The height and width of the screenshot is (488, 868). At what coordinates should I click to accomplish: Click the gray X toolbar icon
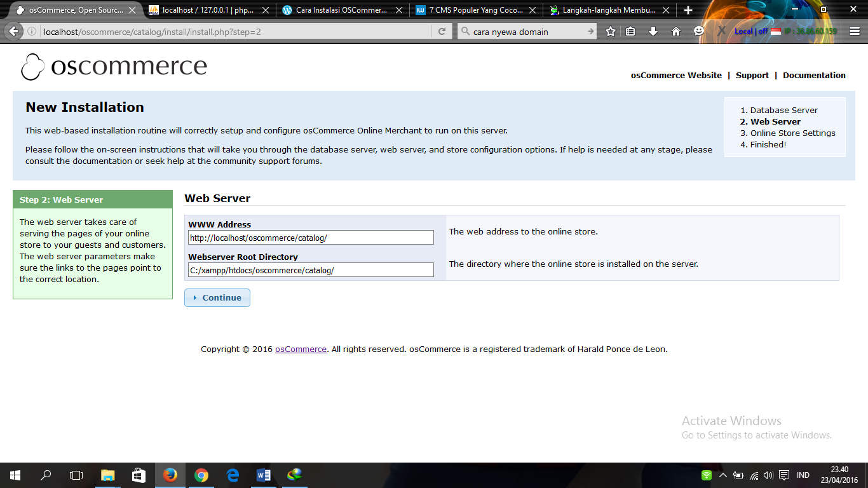point(722,31)
